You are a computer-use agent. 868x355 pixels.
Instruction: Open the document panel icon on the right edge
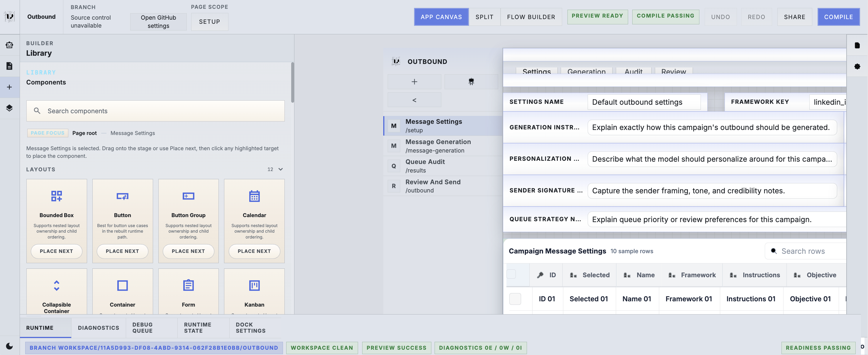(x=857, y=45)
